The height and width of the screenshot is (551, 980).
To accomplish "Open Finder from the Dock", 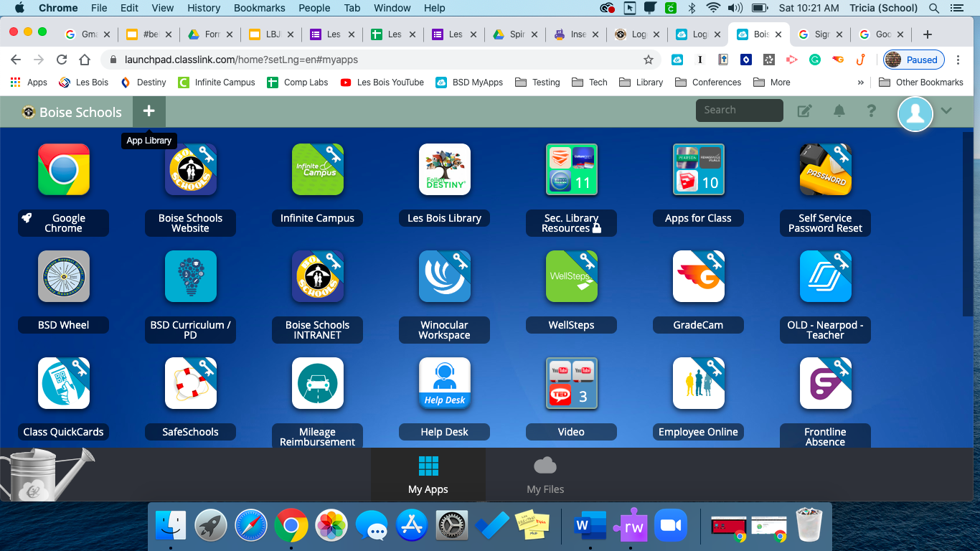I will coord(171,526).
